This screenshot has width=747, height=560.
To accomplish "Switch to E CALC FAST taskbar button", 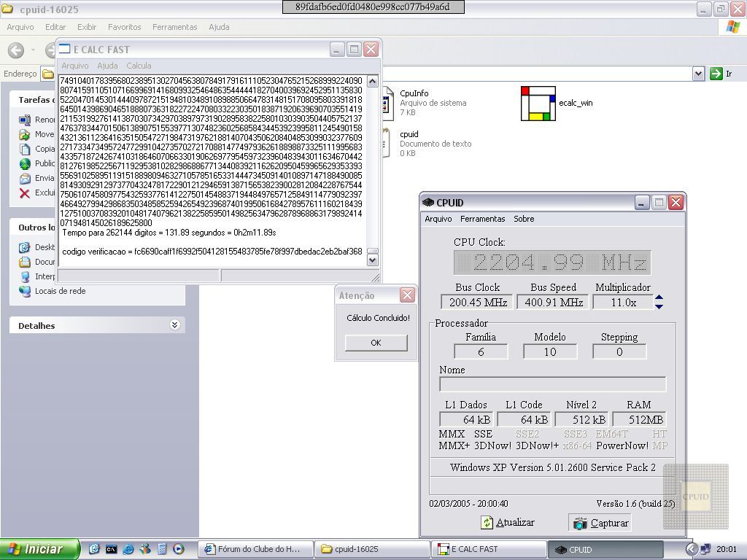I will tap(489, 549).
